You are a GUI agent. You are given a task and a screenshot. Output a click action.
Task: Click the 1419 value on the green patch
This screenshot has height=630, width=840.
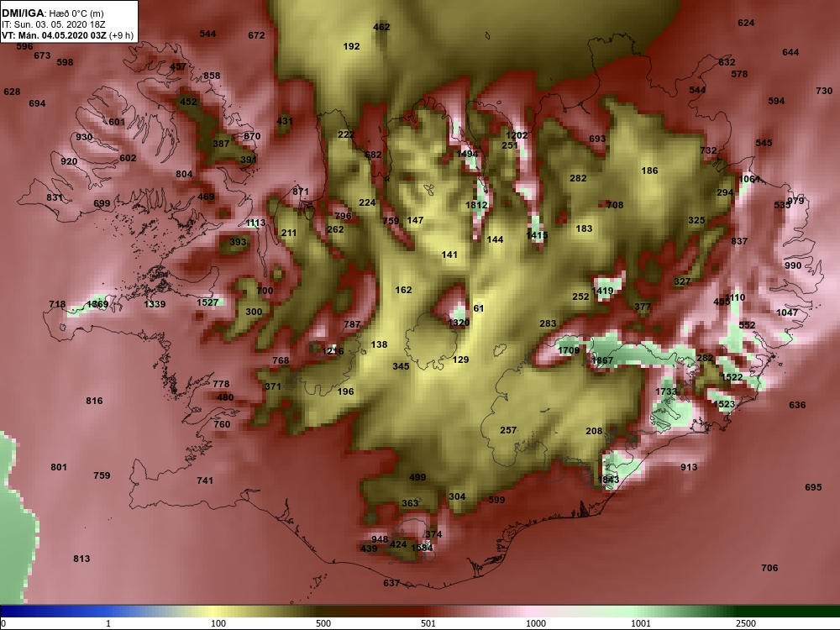pyautogui.click(x=602, y=291)
